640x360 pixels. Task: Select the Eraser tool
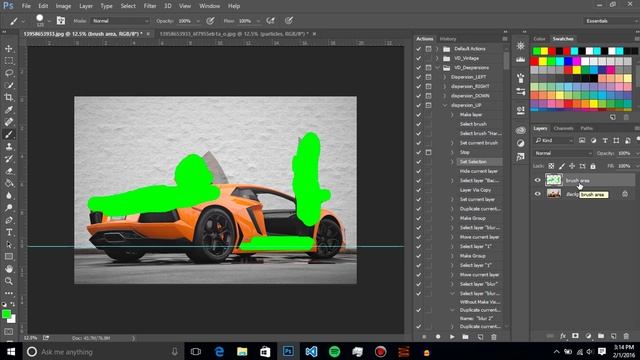tap(9, 171)
